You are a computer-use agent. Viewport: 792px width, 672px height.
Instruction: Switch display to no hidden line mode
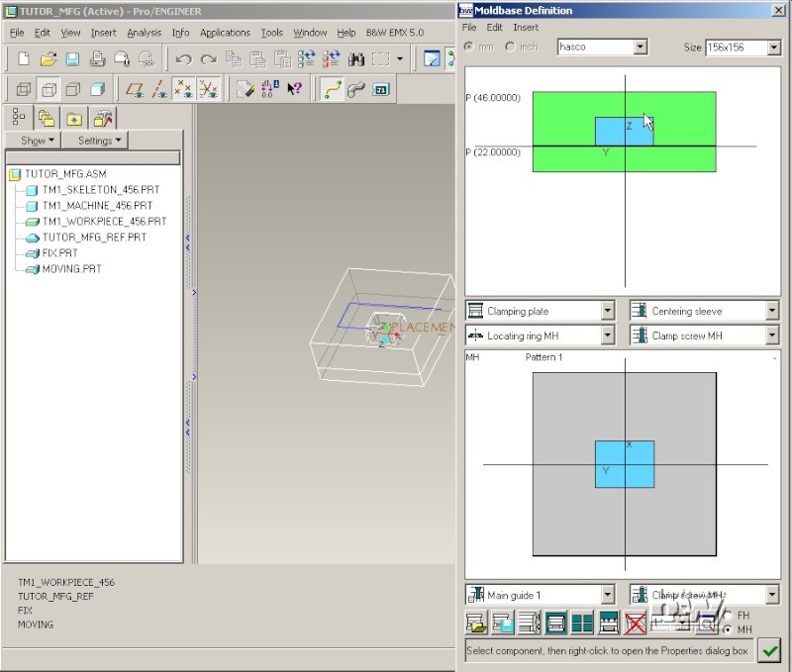click(x=73, y=90)
